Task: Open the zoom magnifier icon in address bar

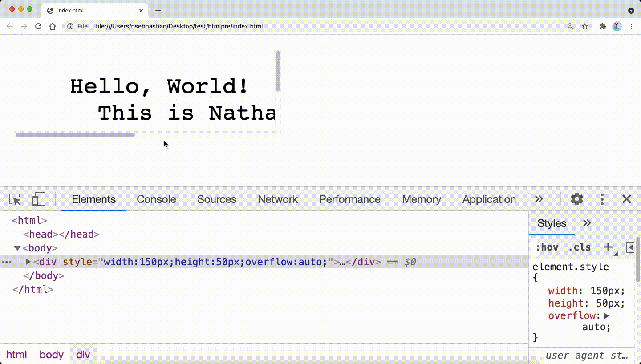Action: click(x=570, y=26)
